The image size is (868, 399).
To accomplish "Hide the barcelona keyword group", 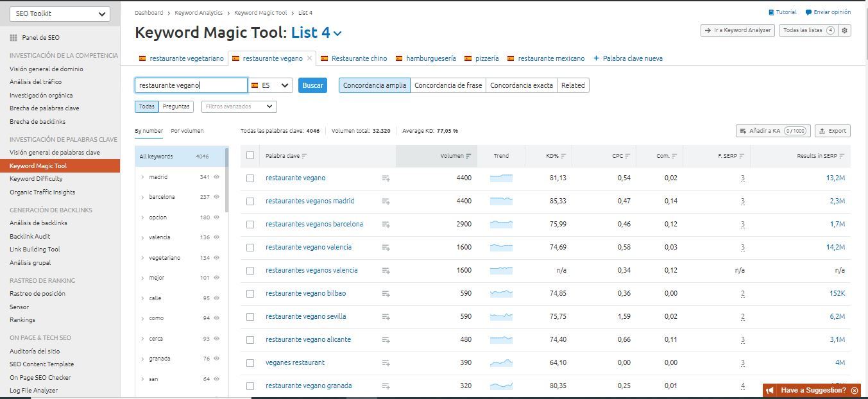I will pyautogui.click(x=217, y=197).
